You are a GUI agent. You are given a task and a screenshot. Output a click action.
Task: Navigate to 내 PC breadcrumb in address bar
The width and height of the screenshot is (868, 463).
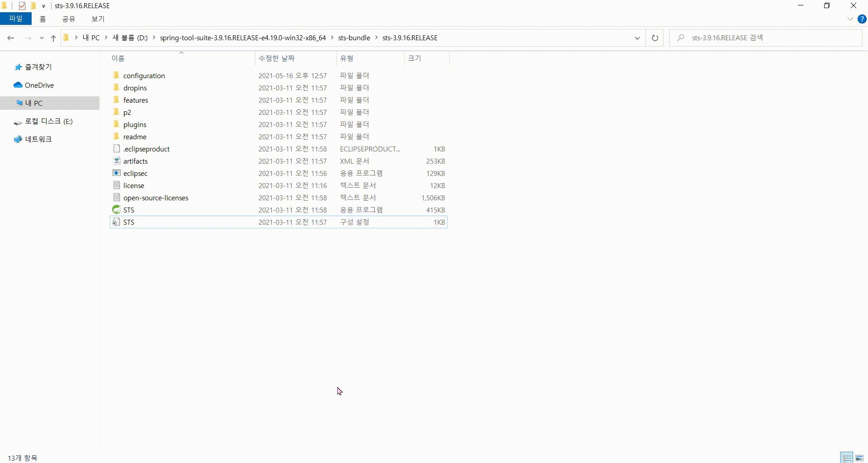point(91,38)
